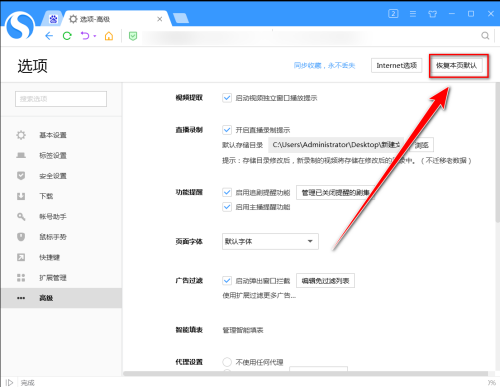This screenshot has height=387, width=500.
Task: Toggle 启动弹出窗口拦截 checkbox
Action: [x=227, y=281]
